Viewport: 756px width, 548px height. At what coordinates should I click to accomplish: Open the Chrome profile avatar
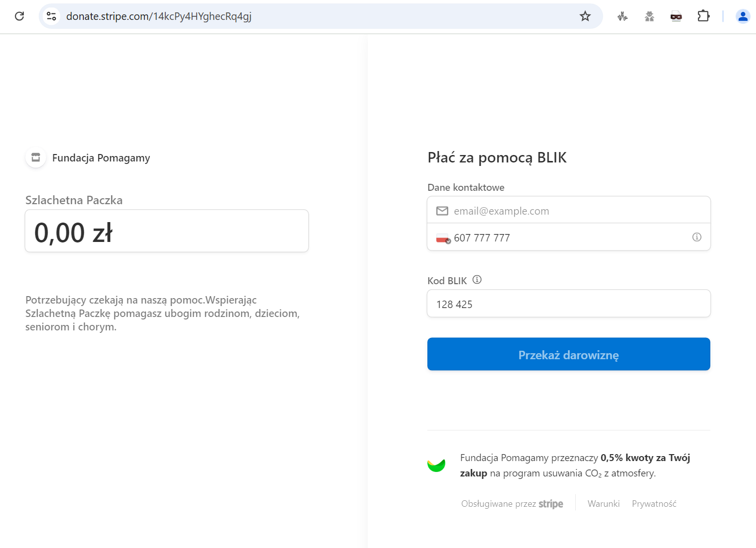point(743,16)
